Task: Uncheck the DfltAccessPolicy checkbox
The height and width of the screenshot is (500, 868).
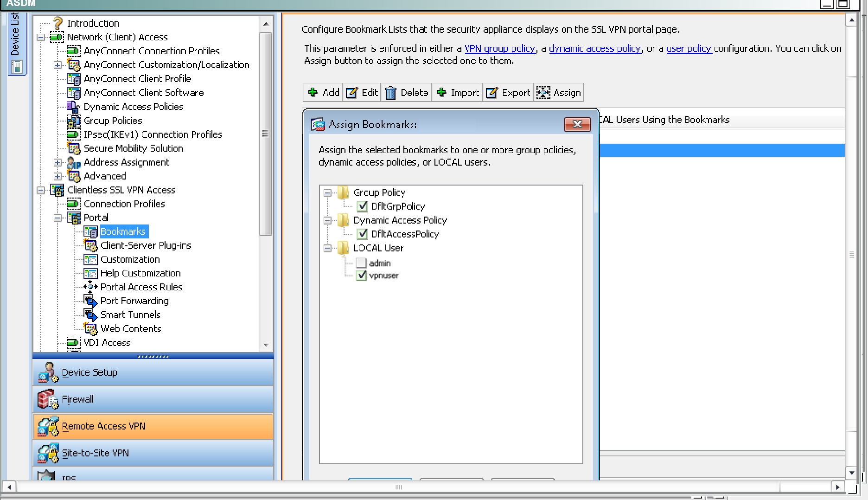Action: click(x=362, y=234)
